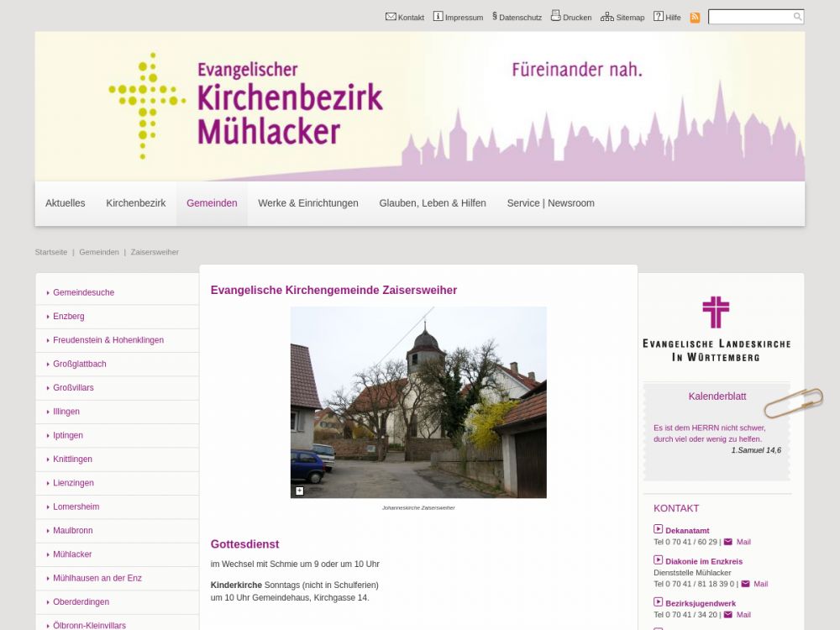Go to Startseite in the breadcrumb
The height and width of the screenshot is (630, 840).
pos(51,252)
